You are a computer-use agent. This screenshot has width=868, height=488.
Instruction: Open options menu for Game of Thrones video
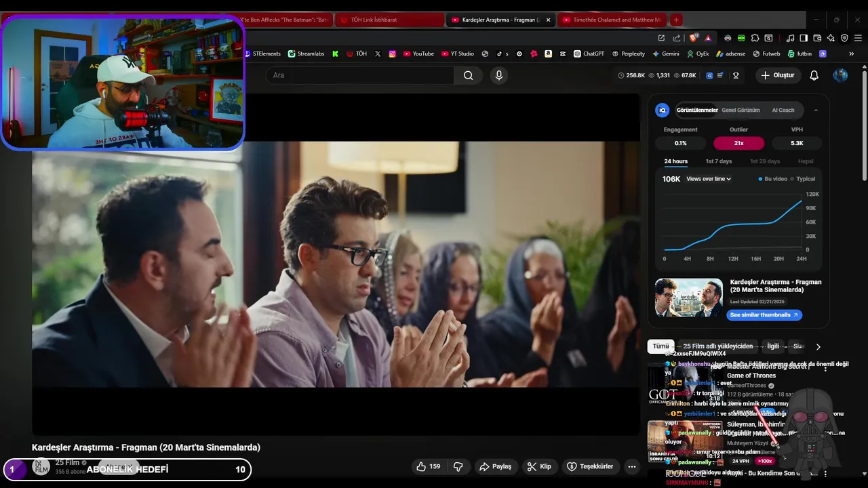(x=825, y=368)
